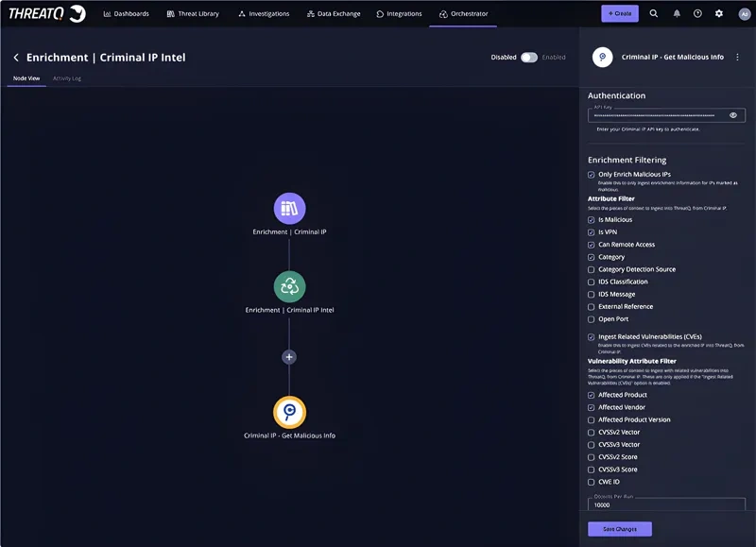
Task: Click the Enrichment Filtering heading
Action: pos(627,160)
